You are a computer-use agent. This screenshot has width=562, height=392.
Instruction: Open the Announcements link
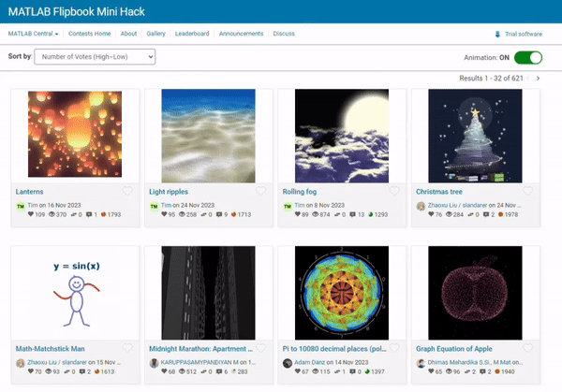click(241, 34)
